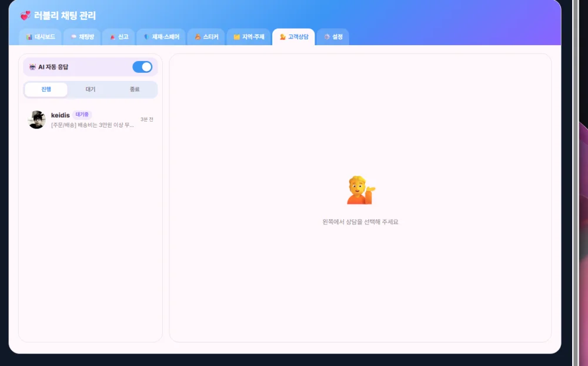Image resolution: width=588 pixels, height=366 pixels.
Task: Open the 신고 tab
Action: [x=119, y=36]
